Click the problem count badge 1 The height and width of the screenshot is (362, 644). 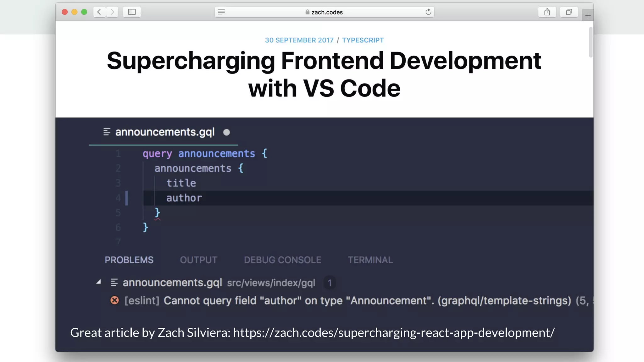[330, 283]
